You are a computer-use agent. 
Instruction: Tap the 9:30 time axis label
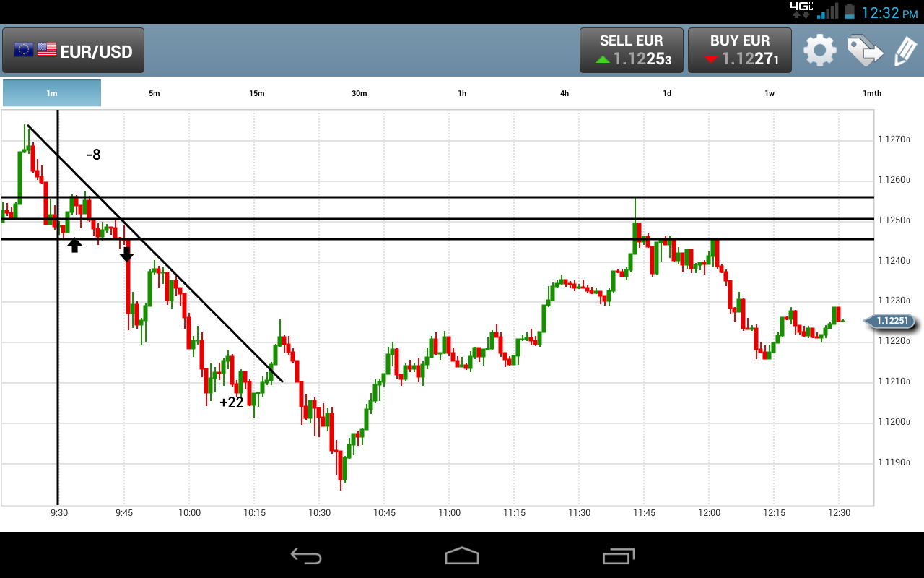59,513
